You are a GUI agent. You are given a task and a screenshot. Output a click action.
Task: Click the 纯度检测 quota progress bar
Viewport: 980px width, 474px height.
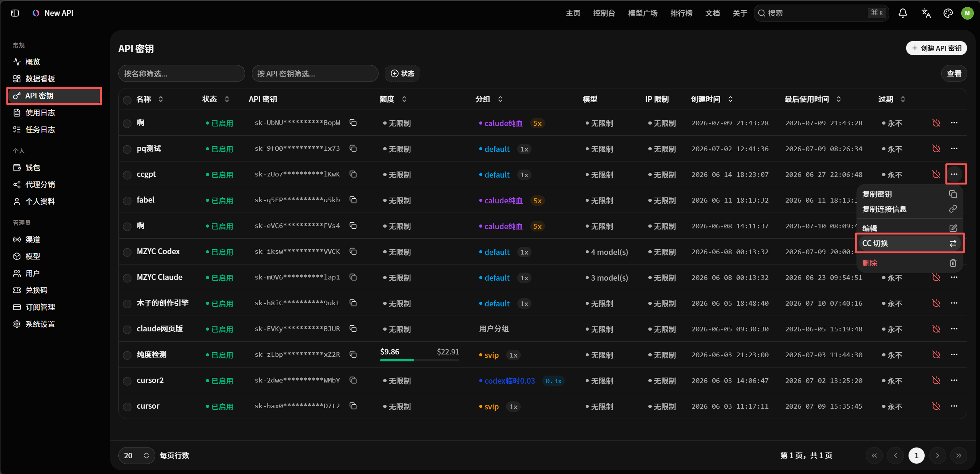420,360
